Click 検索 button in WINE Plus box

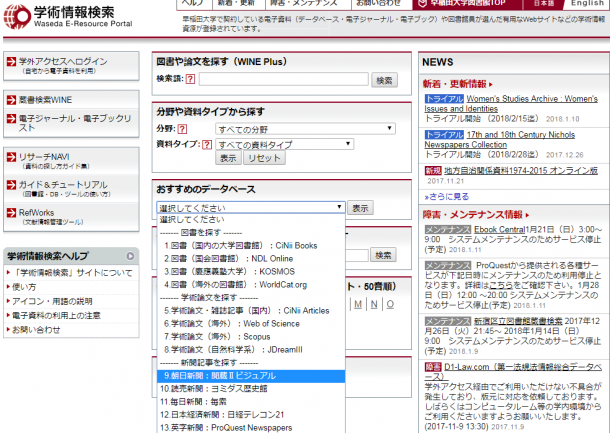click(x=384, y=80)
